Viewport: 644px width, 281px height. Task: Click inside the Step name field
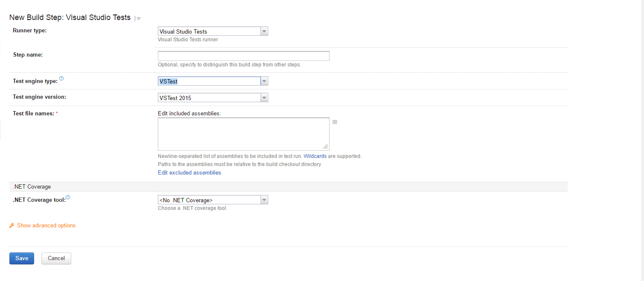(243, 55)
